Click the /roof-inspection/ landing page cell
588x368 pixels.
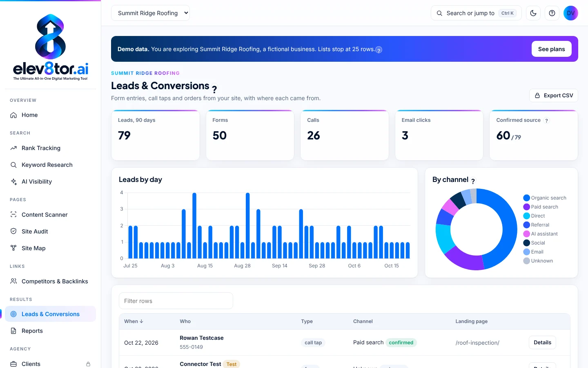477,343
